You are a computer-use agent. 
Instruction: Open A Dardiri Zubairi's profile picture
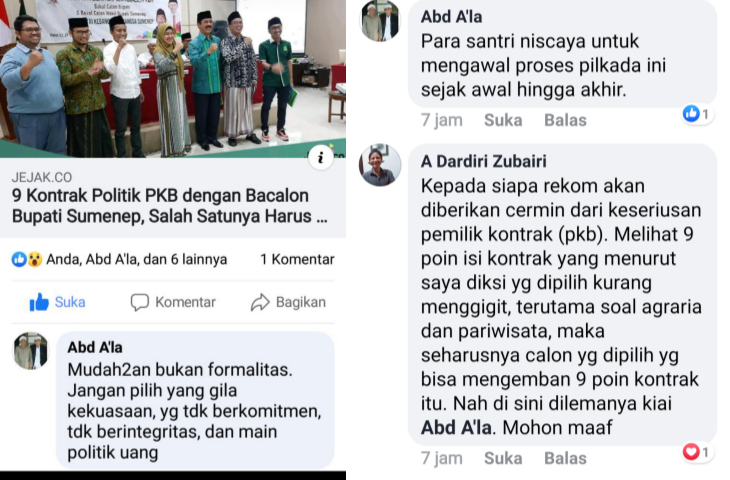click(380, 165)
